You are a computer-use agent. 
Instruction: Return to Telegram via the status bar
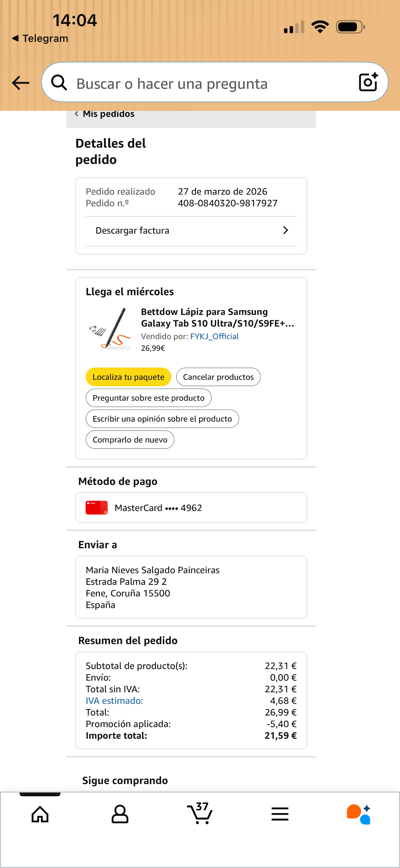click(40, 38)
